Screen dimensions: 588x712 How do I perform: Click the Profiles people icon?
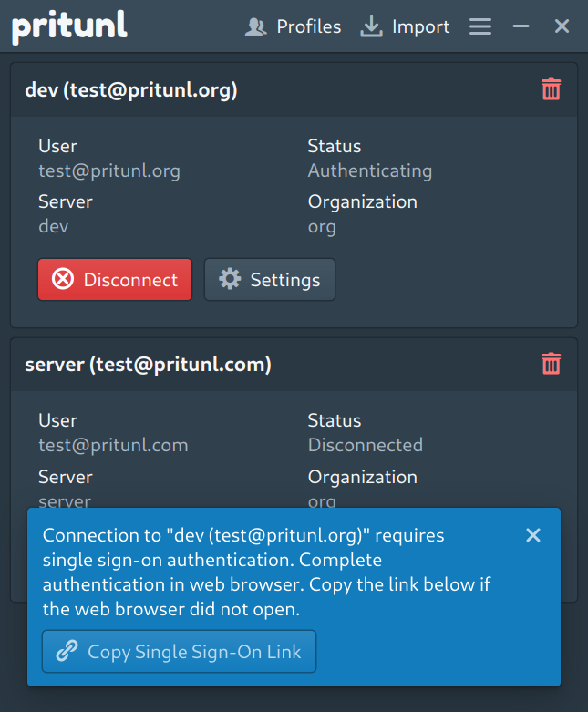click(x=255, y=26)
